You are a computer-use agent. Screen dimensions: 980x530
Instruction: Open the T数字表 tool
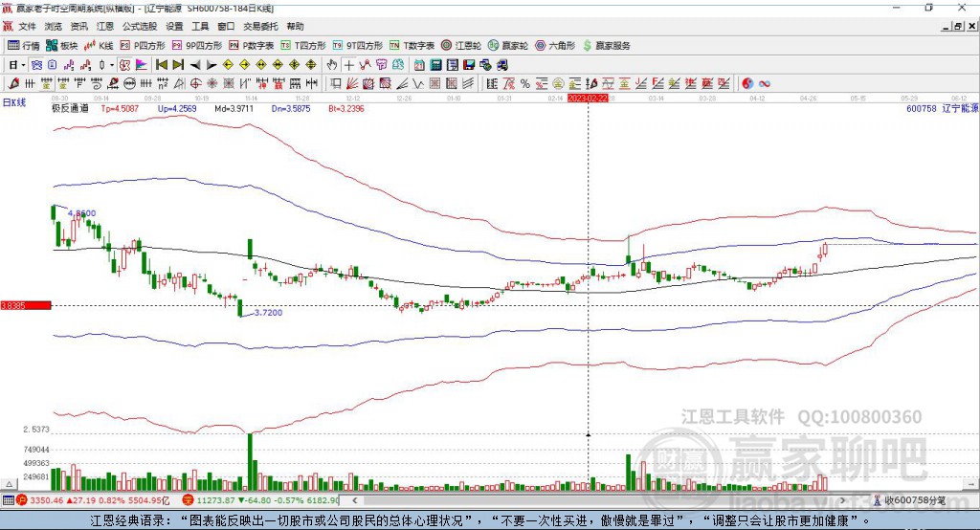(x=412, y=46)
